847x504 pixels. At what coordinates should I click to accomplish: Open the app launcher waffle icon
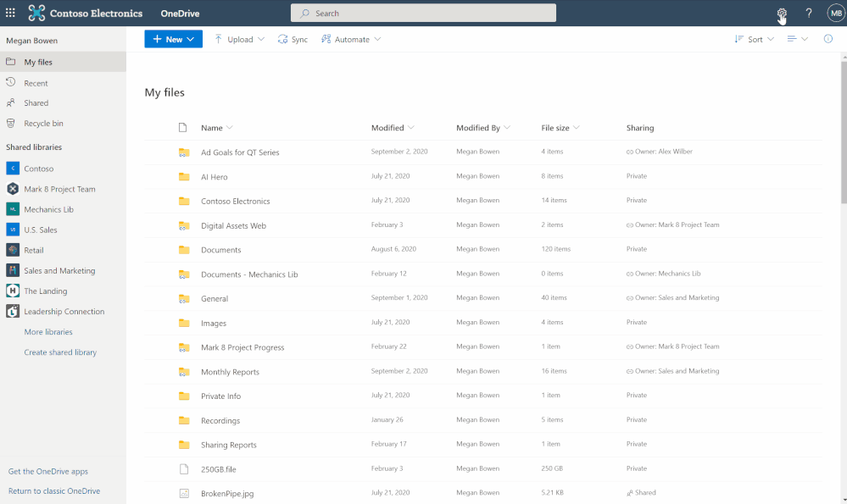click(10, 14)
